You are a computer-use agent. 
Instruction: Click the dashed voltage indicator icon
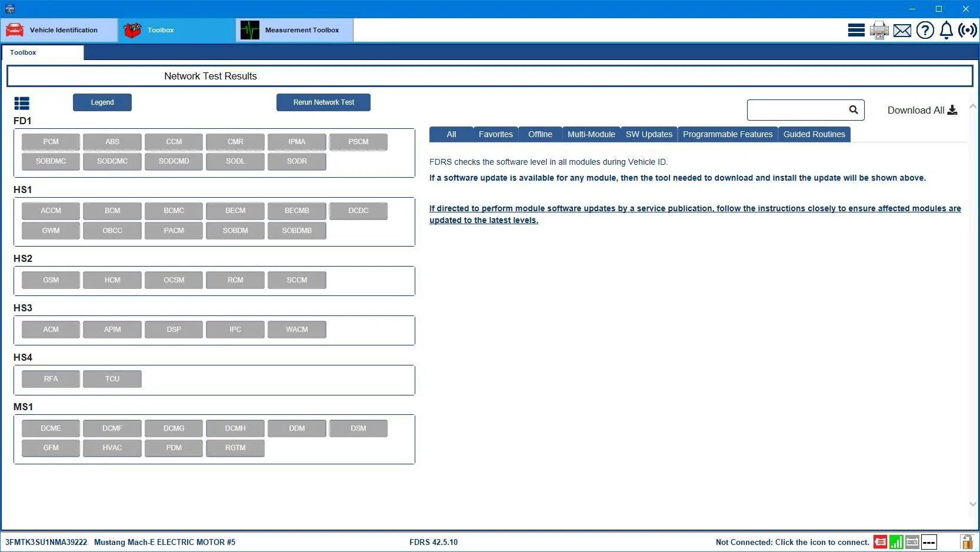point(929,542)
